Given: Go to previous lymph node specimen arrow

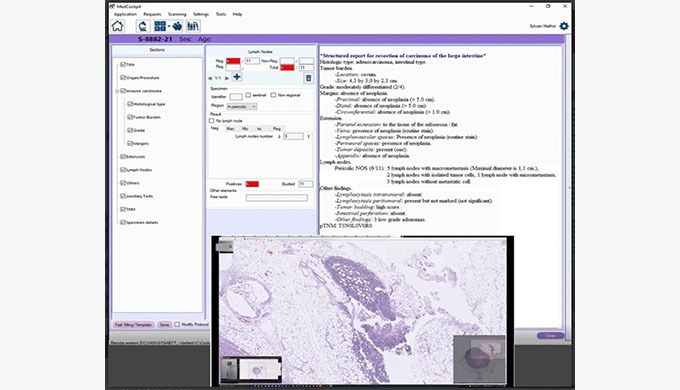Looking at the screenshot, I should coord(210,79).
